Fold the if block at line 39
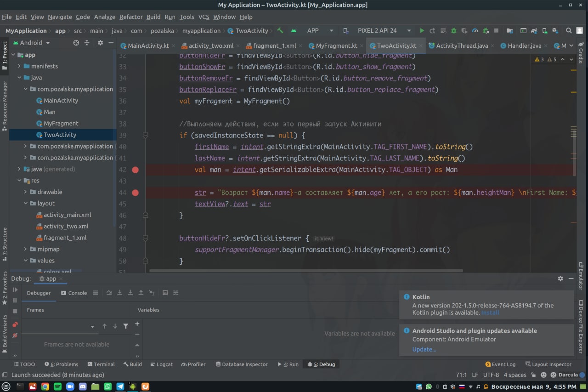Screen dimensions: 588x392 pos(145,135)
